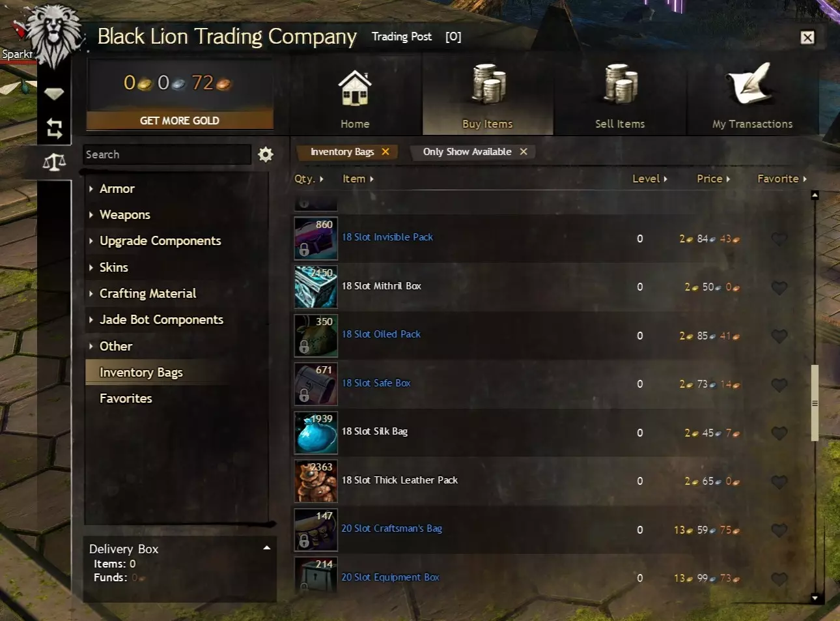The image size is (840, 621).
Task: Remove the Inventory Bags filter tag
Action: tap(385, 151)
